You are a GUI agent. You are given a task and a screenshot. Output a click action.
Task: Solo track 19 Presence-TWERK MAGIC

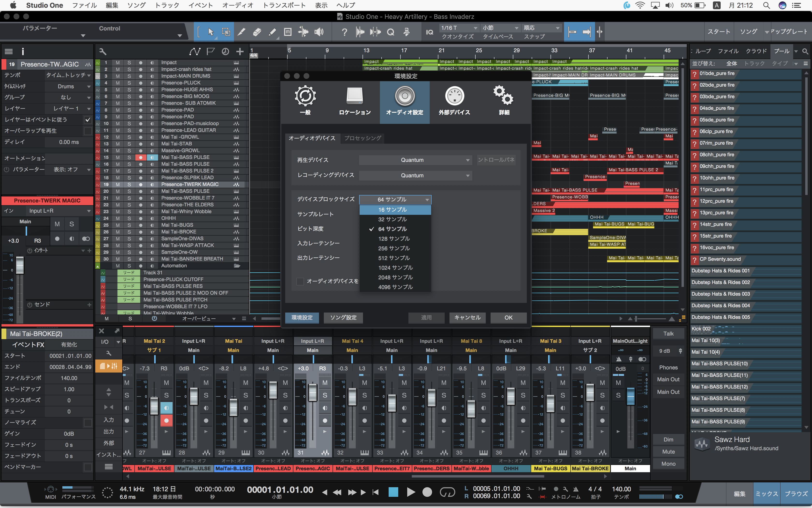tap(129, 184)
